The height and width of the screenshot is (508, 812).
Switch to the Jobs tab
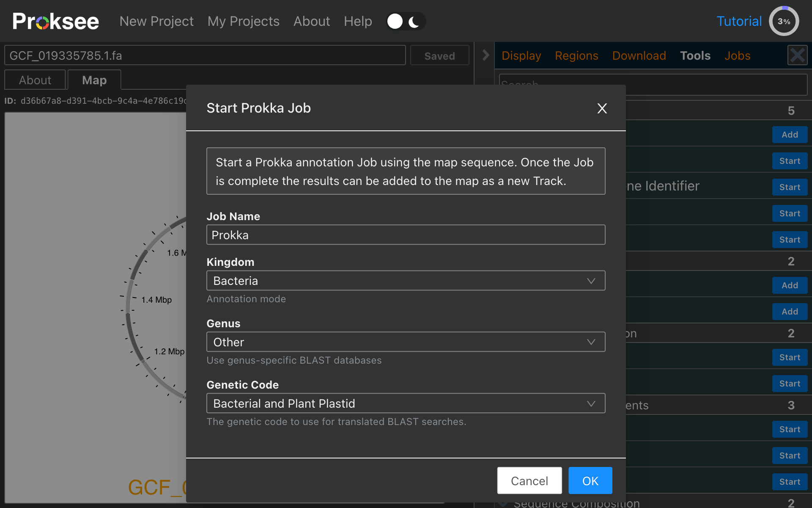pyautogui.click(x=737, y=55)
